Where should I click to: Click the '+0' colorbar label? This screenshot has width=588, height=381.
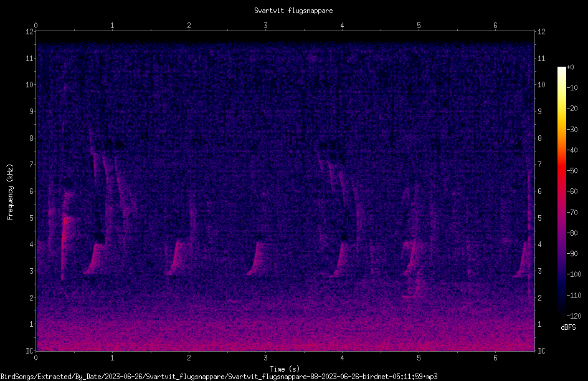tap(570, 67)
